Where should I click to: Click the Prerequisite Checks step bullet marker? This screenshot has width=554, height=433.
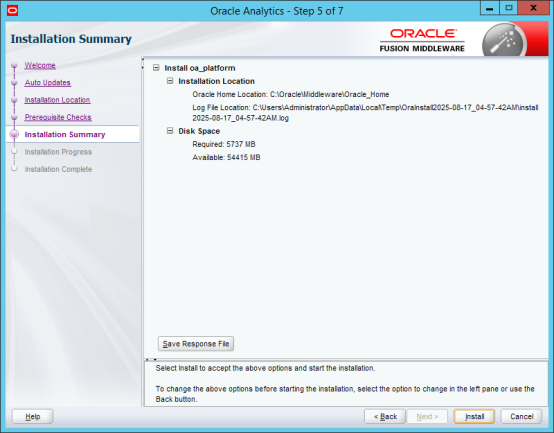pyautogui.click(x=14, y=117)
